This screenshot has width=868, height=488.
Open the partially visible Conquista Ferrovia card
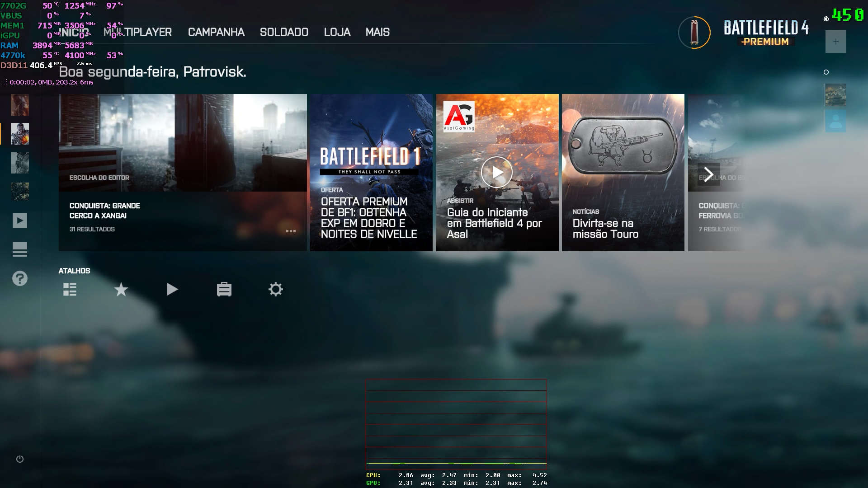tap(716, 173)
